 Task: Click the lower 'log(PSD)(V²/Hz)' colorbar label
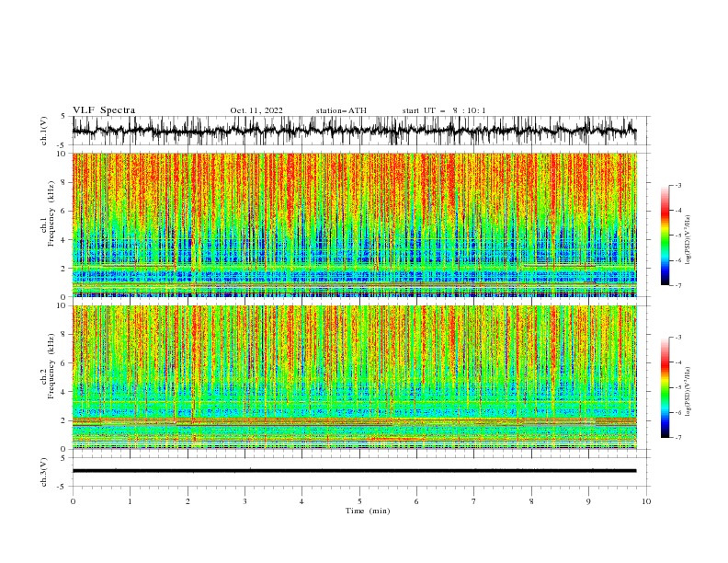point(688,392)
